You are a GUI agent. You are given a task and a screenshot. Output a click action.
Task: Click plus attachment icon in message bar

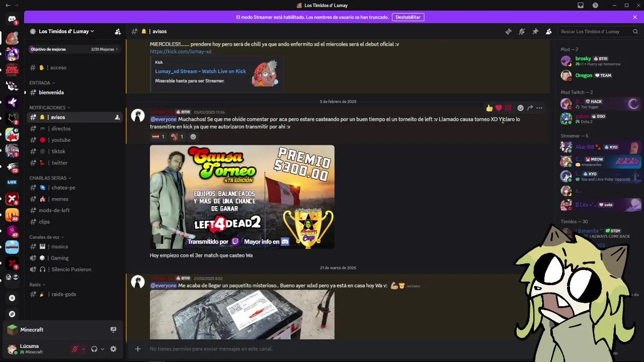pos(137,348)
